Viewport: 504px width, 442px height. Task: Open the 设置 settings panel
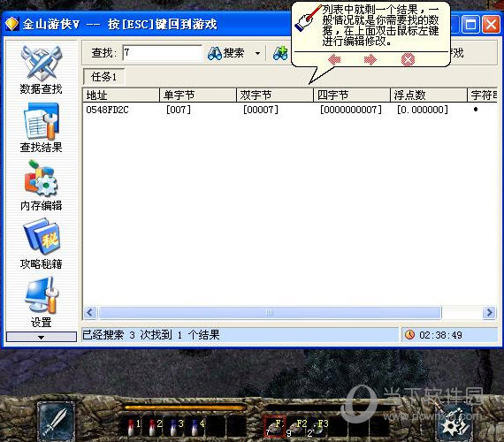click(x=41, y=302)
